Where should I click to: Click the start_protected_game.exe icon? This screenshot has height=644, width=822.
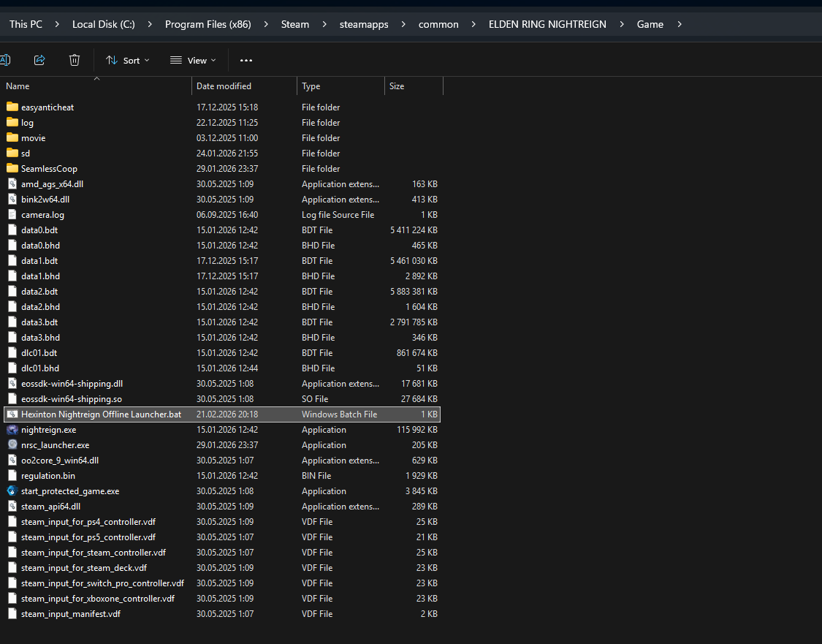click(x=12, y=491)
